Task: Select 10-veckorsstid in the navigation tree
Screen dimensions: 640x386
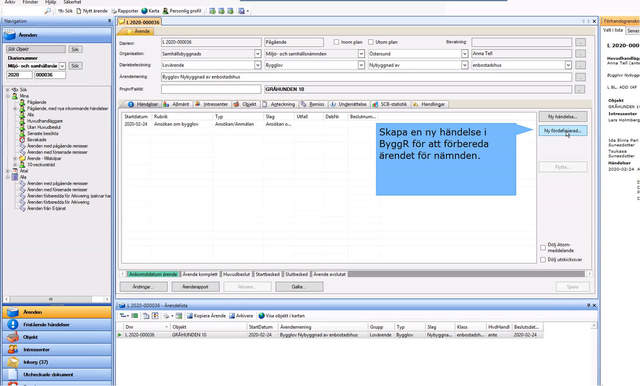Action: (41, 165)
